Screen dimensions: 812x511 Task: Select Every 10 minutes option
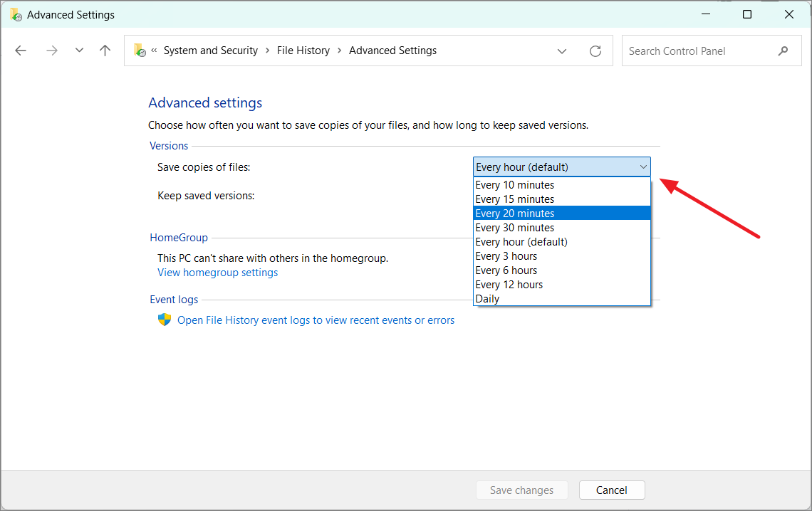(515, 185)
